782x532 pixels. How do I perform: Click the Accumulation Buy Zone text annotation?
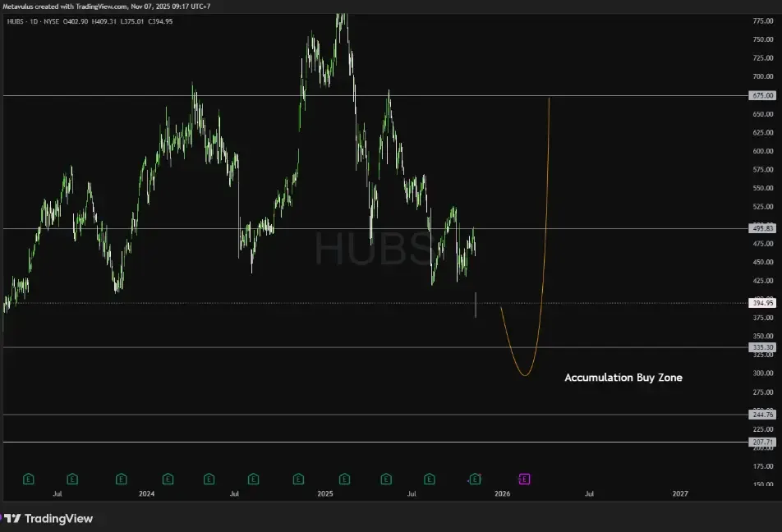[x=623, y=378]
